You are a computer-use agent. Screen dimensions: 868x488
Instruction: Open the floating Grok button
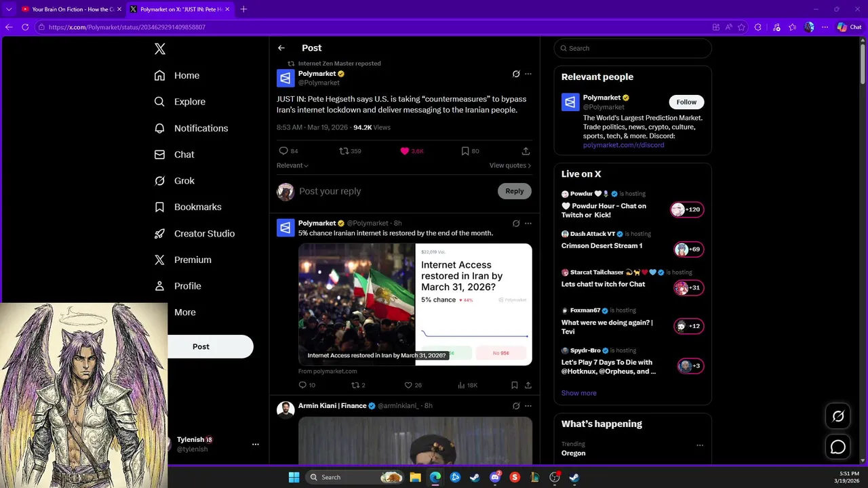[838, 416]
